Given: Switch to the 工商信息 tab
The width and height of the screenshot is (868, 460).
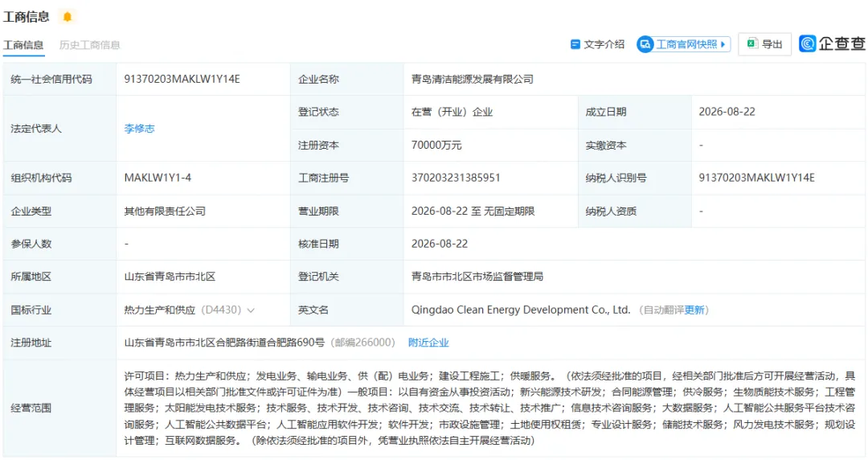Looking at the screenshot, I should [x=23, y=45].
